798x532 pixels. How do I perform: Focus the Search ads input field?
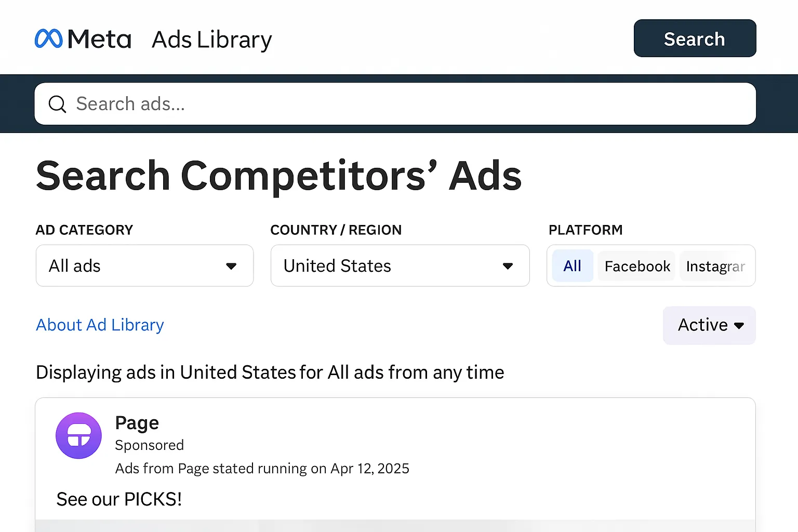tap(395, 104)
